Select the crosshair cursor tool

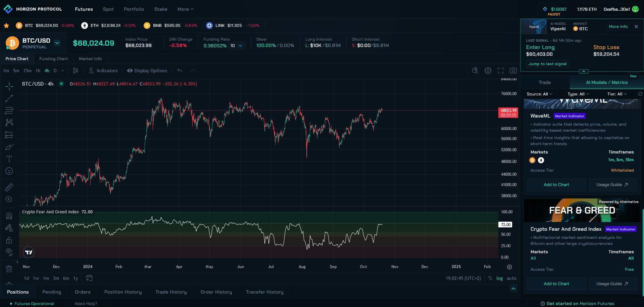9,87
